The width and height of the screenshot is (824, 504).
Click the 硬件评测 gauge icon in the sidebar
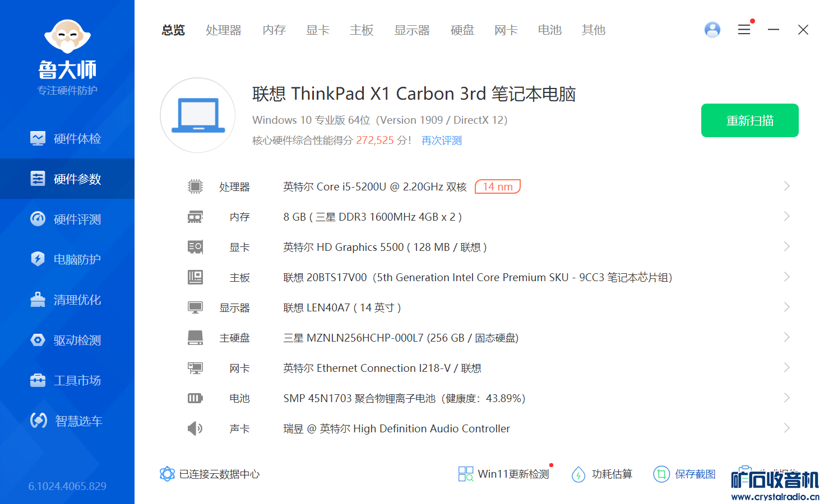38,219
